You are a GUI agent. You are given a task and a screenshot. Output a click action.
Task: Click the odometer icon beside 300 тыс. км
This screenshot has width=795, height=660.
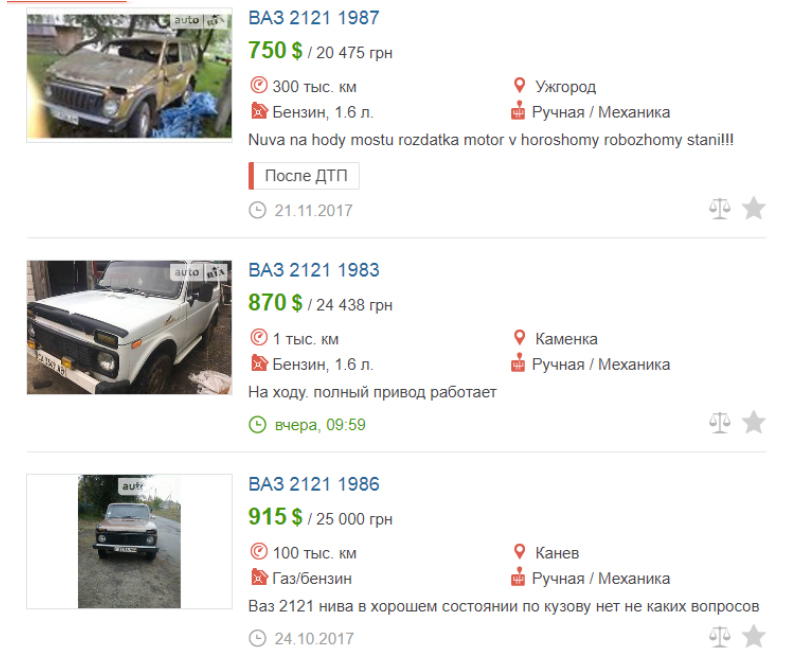pyautogui.click(x=258, y=86)
